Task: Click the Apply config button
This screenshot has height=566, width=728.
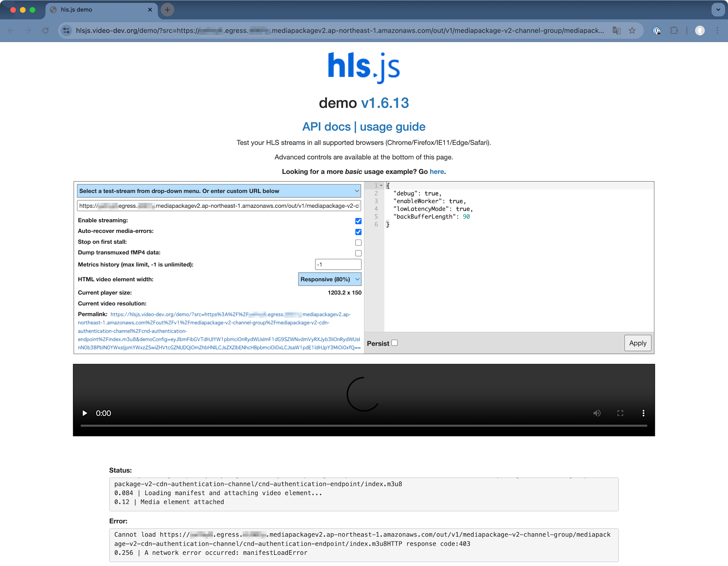Action: pos(637,343)
